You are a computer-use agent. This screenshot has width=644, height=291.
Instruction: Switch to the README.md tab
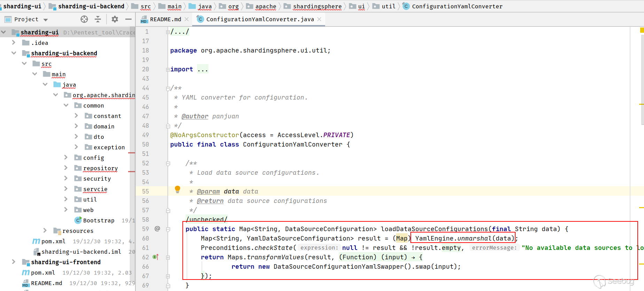click(x=165, y=19)
